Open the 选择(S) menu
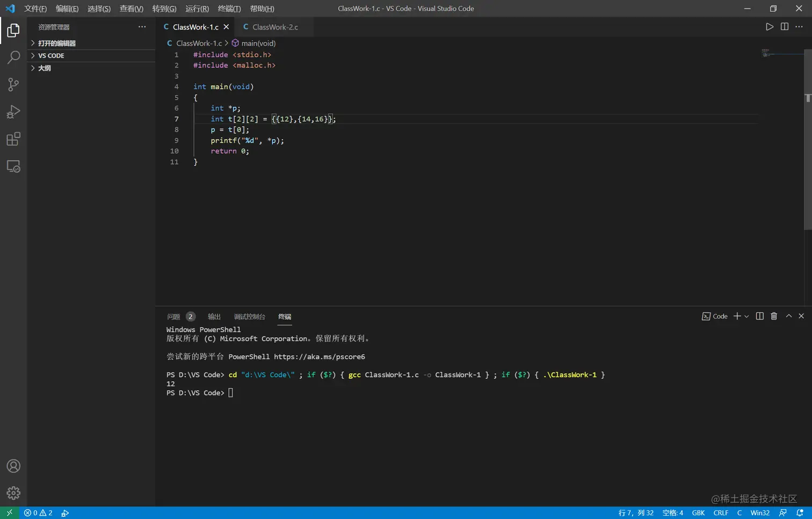812x519 pixels. pyautogui.click(x=99, y=9)
